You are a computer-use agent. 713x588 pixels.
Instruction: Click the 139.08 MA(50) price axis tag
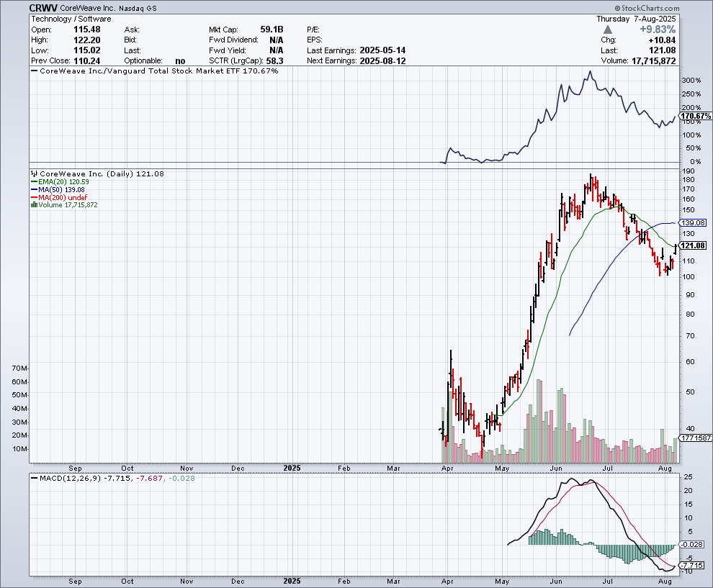693,222
